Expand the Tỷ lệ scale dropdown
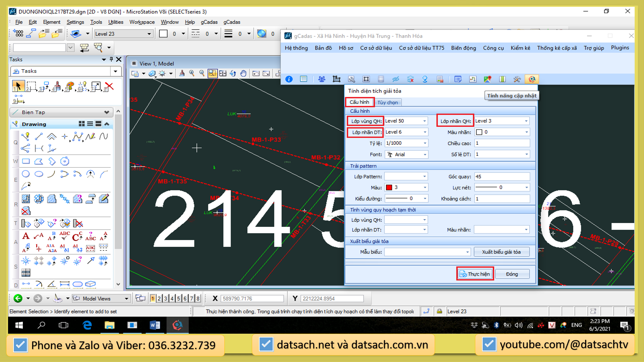 pos(424,143)
